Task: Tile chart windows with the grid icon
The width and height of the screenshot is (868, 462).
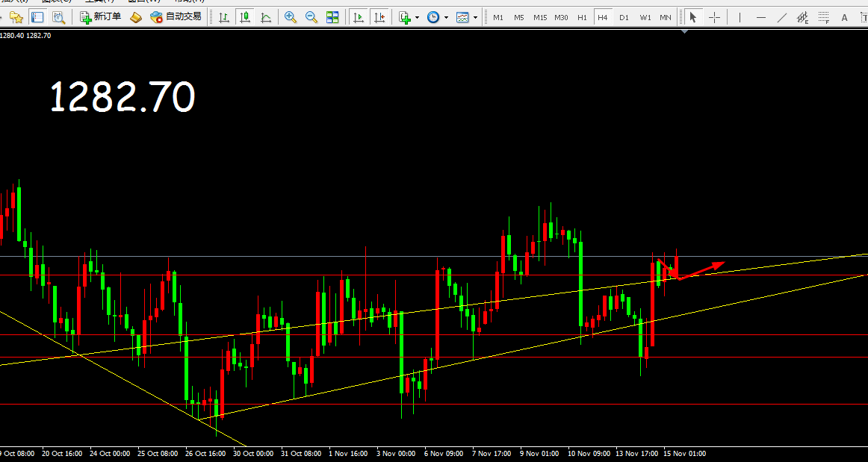Action: pyautogui.click(x=332, y=17)
